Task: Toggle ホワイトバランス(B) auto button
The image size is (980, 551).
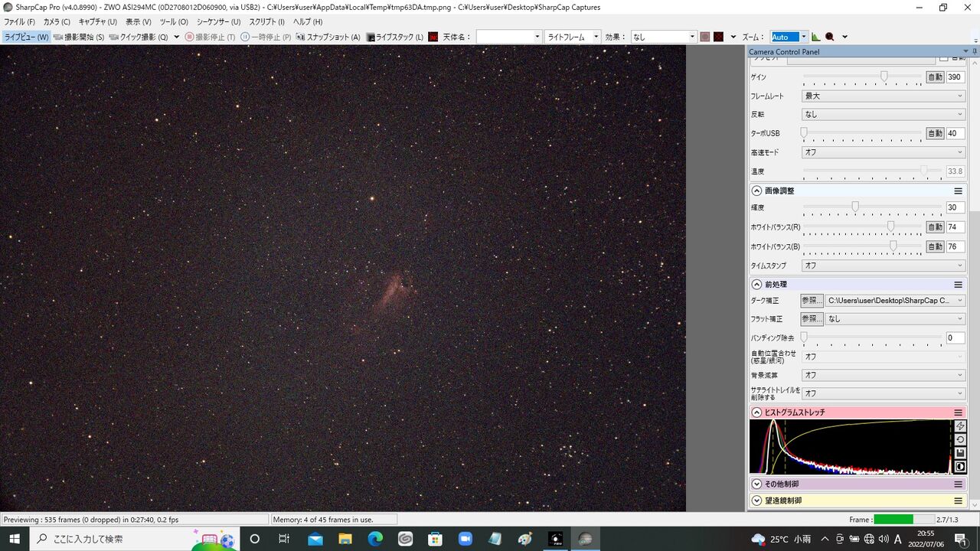Action: [935, 246]
